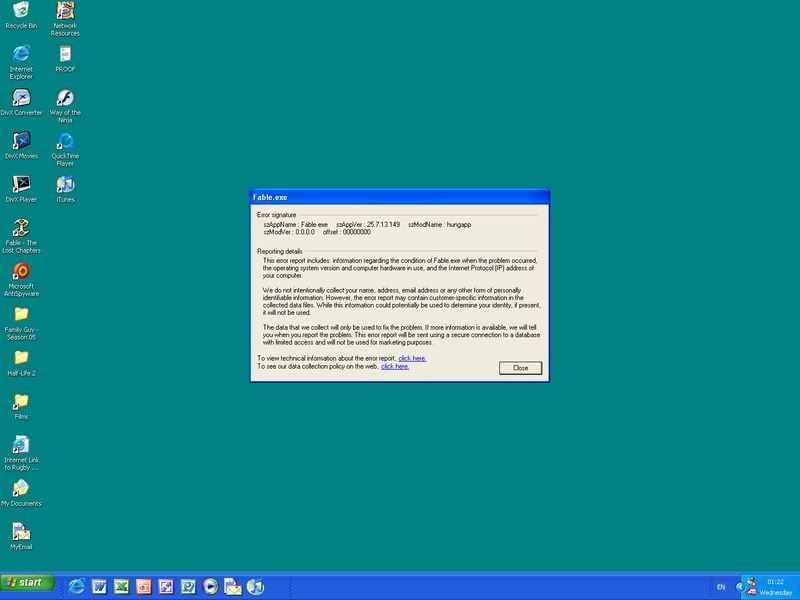Open the Start menu
The width and height of the screenshot is (800, 600).
tap(28, 582)
